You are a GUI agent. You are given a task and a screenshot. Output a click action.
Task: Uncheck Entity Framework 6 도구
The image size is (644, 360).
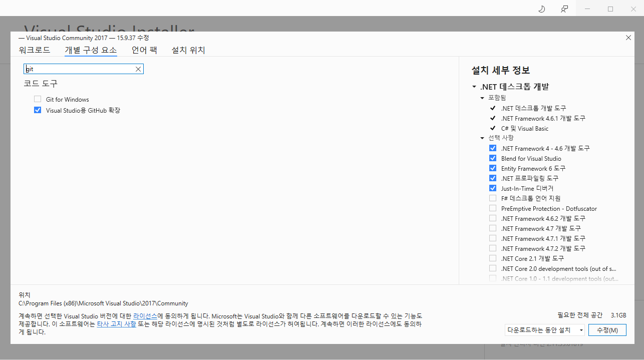point(493,168)
